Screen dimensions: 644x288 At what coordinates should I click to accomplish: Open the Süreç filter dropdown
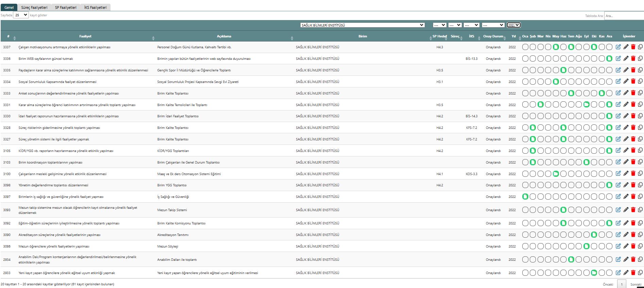(455, 25)
